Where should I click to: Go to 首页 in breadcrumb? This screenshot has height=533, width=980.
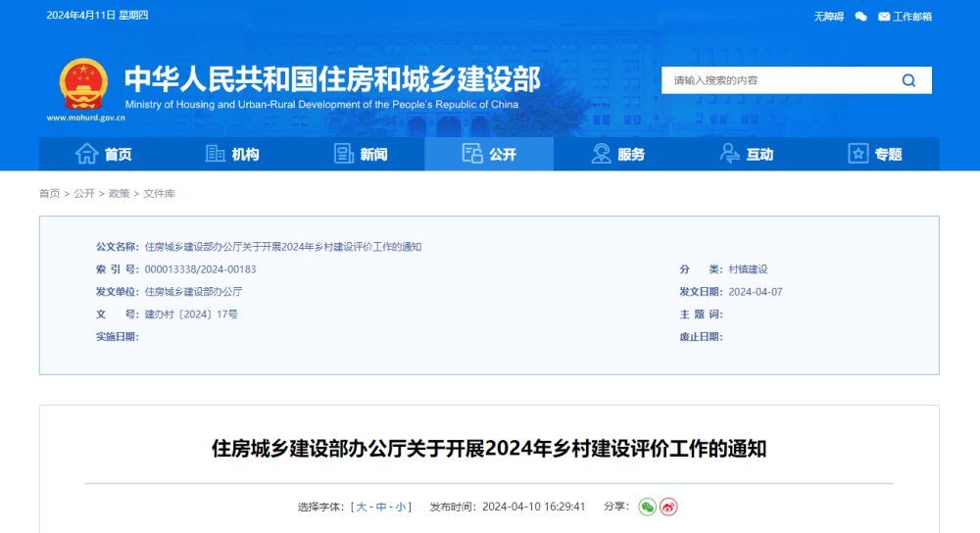click(49, 194)
